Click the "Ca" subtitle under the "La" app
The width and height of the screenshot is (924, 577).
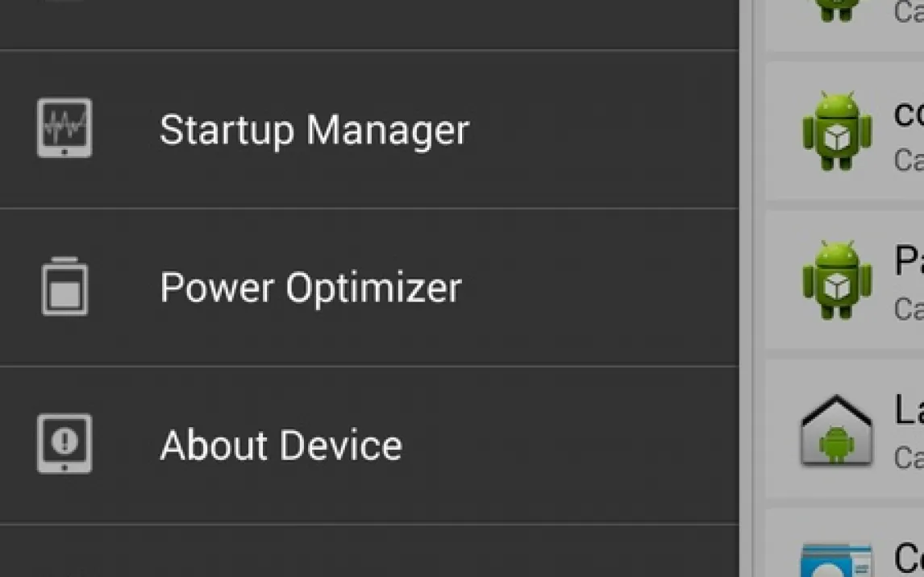click(909, 457)
